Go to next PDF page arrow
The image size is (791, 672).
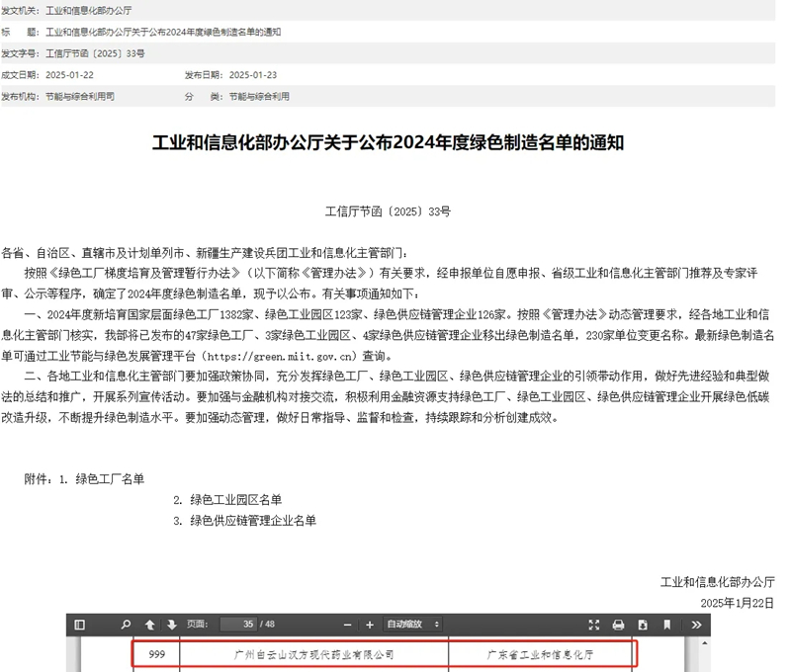pyautogui.click(x=172, y=625)
